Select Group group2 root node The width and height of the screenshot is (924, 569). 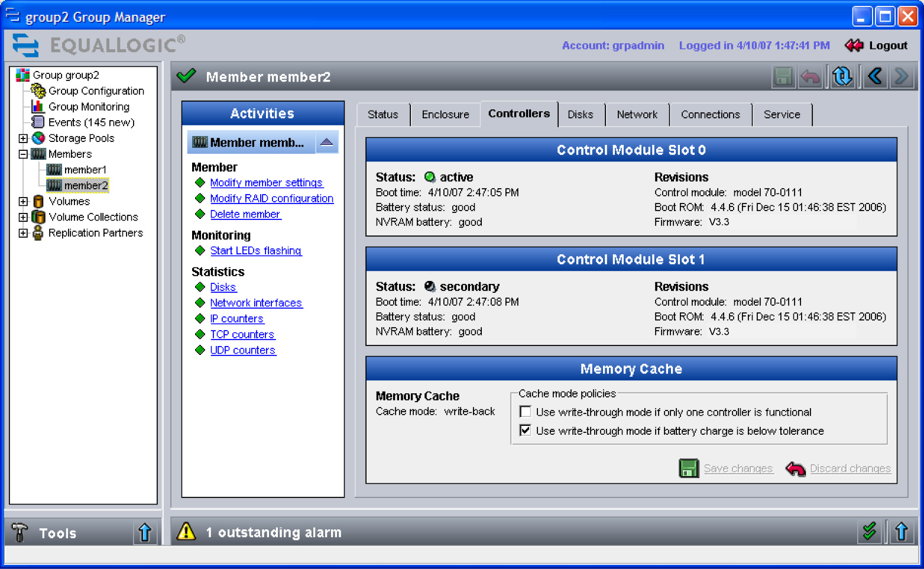click(66, 75)
